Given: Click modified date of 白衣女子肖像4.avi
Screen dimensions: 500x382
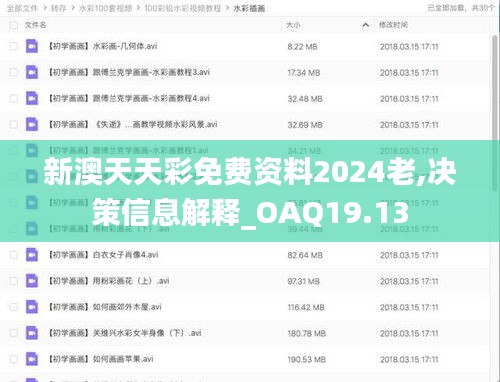Looking at the screenshot, I should click(x=409, y=255).
